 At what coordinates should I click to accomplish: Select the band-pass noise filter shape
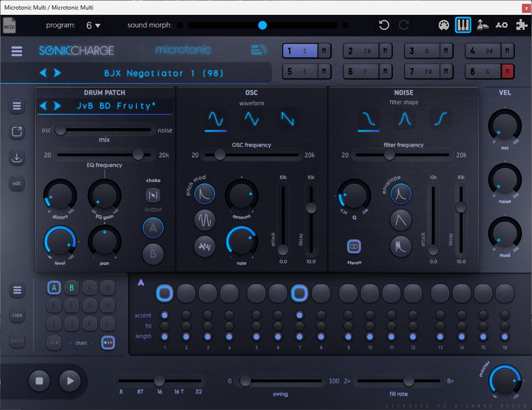(x=404, y=119)
